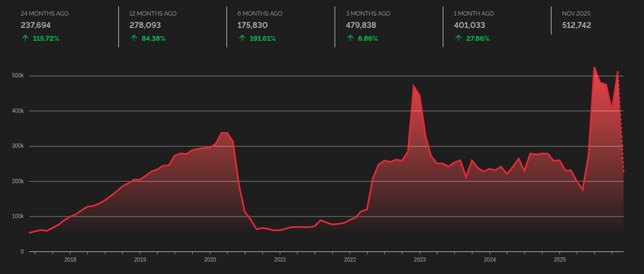Image resolution: width=644 pixels, height=274 pixels.
Task: Click the 278,093 value under 12 months ago
Action: click(x=145, y=25)
